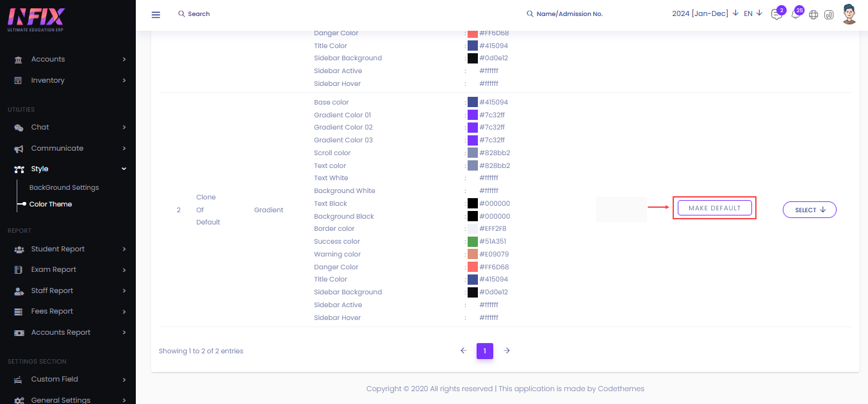
Task: Click the Communicate megaphone icon
Action: pos(19,148)
